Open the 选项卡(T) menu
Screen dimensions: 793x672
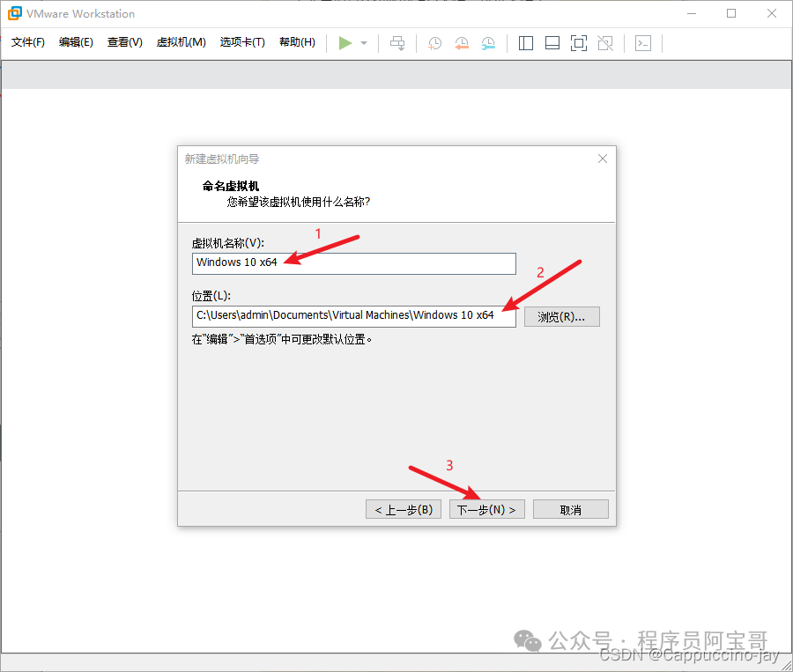pos(242,42)
